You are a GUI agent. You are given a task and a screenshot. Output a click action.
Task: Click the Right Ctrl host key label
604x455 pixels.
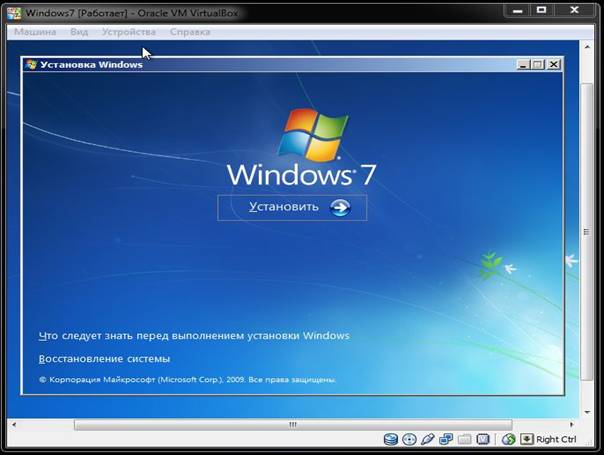(x=556, y=439)
